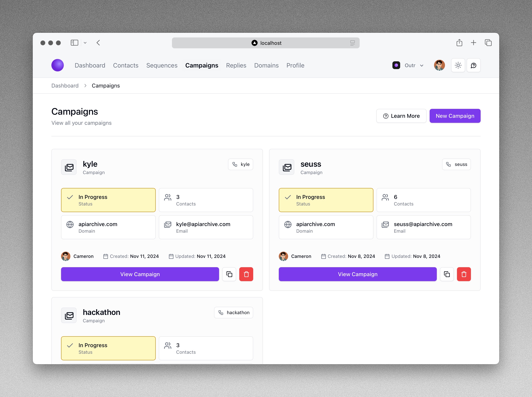This screenshot has height=397, width=532.
Task: Click kyle@apiarchive.com email box
Action: (206, 227)
